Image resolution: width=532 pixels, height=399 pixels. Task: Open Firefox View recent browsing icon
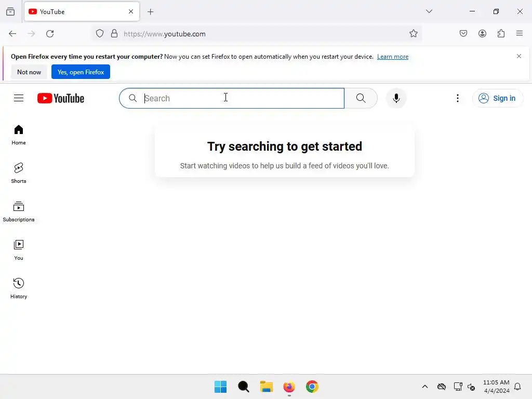point(10,11)
